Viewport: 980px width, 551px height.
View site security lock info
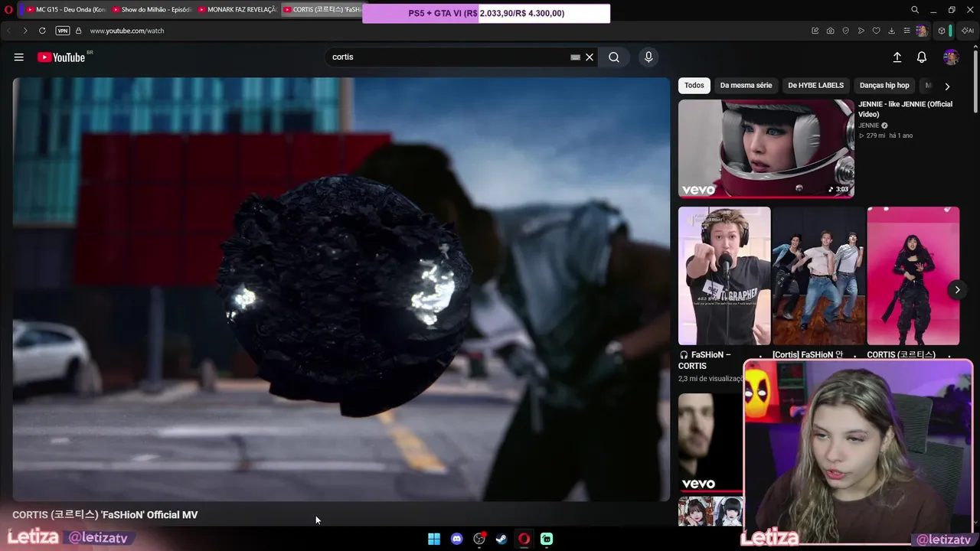click(x=78, y=31)
